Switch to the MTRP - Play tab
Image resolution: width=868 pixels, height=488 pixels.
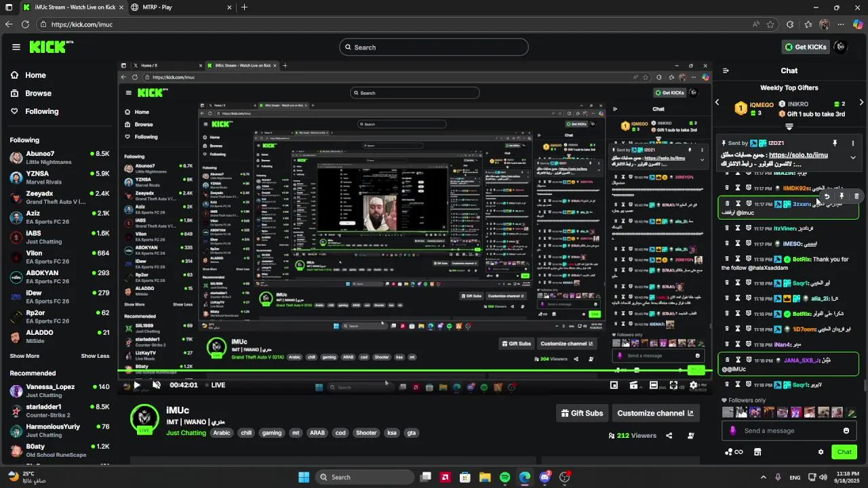coord(181,7)
